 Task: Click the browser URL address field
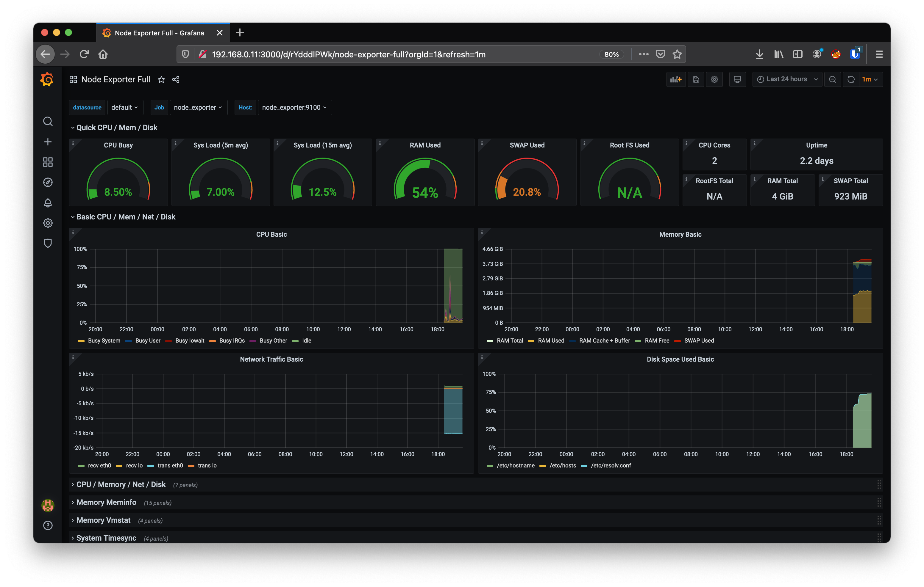click(x=384, y=54)
